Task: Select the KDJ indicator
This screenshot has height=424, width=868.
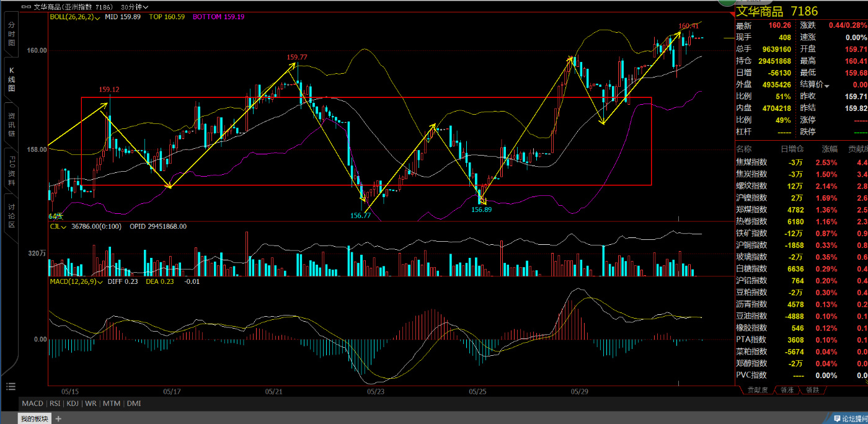Action: click(x=74, y=404)
